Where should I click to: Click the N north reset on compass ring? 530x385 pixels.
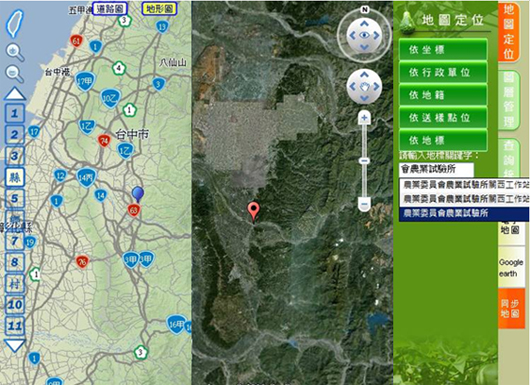click(364, 10)
